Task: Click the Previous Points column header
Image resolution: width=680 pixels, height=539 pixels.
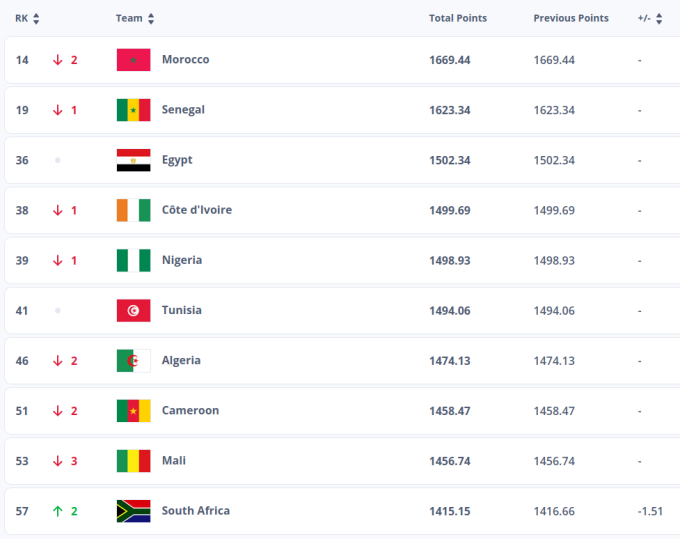Action: 570,18
